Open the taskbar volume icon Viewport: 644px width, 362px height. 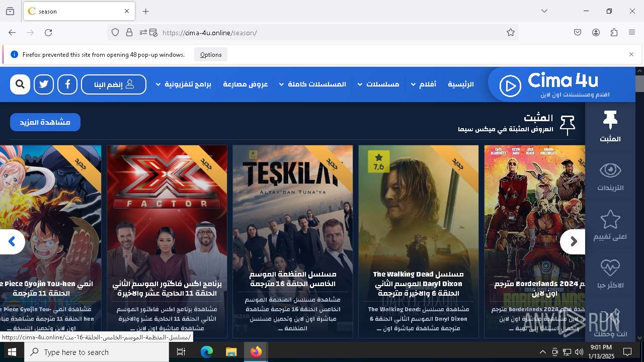[x=579, y=352]
